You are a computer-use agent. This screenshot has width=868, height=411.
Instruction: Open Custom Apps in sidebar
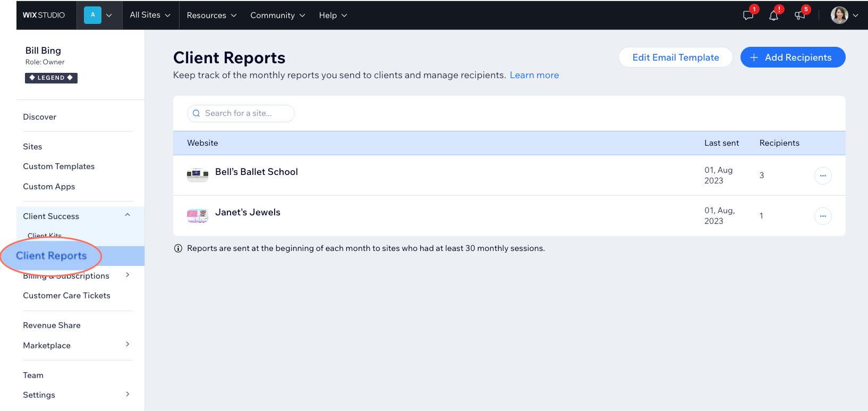tap(49, 187)
